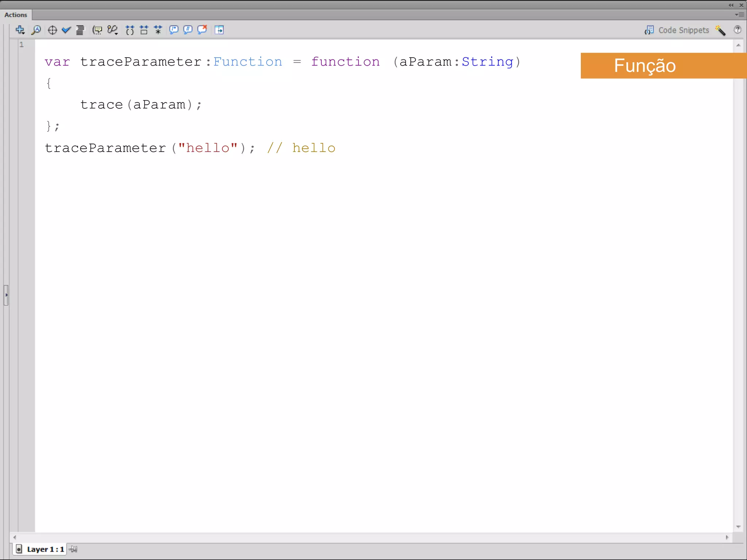Click line number 1 in the gutter

tap(22, 44)
